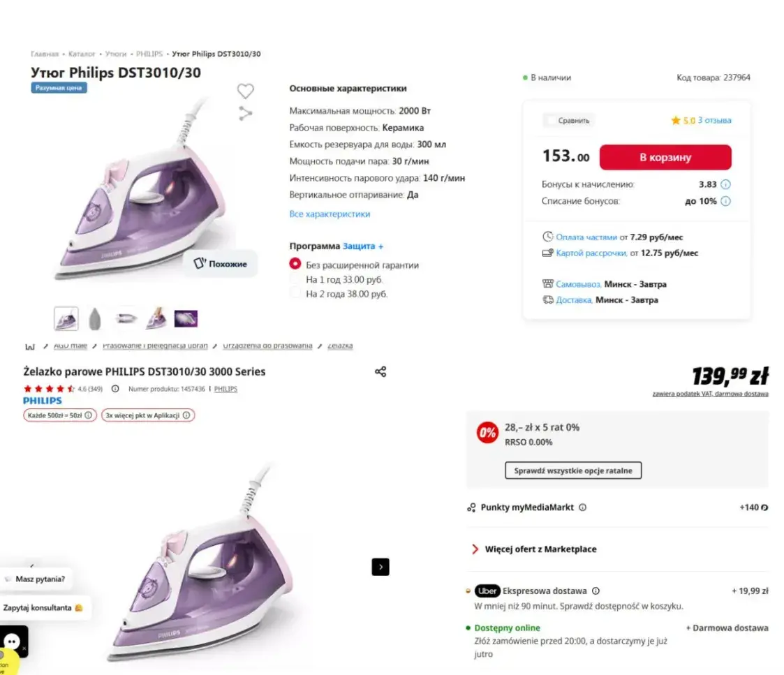Tick the Сравнить compare checkbox
Screen dimensions: 784x675
coord(550,120)
